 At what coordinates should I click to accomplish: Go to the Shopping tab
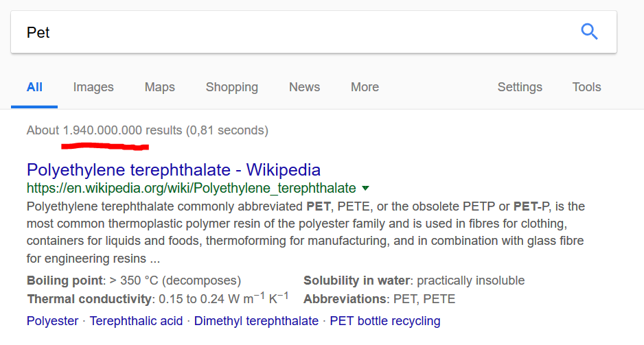pos(232,87)
